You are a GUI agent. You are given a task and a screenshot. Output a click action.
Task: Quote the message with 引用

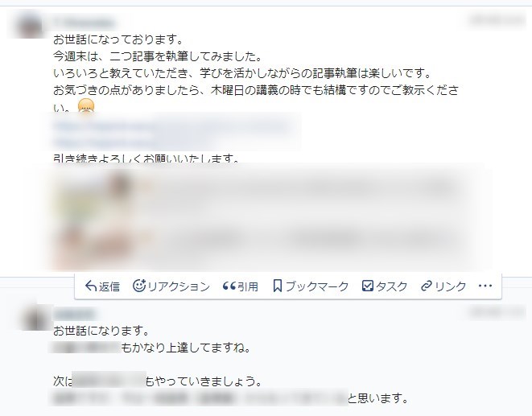click(241, 286)
